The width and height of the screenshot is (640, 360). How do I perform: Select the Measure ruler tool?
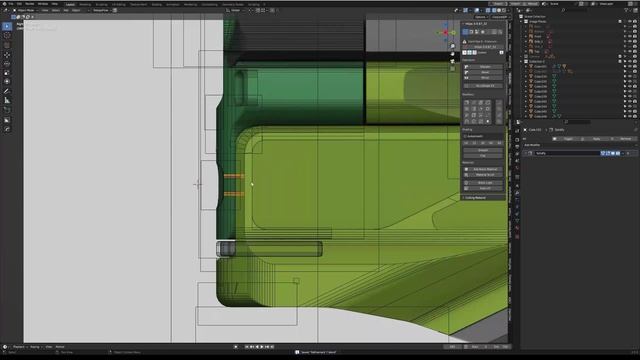(7, 100)
